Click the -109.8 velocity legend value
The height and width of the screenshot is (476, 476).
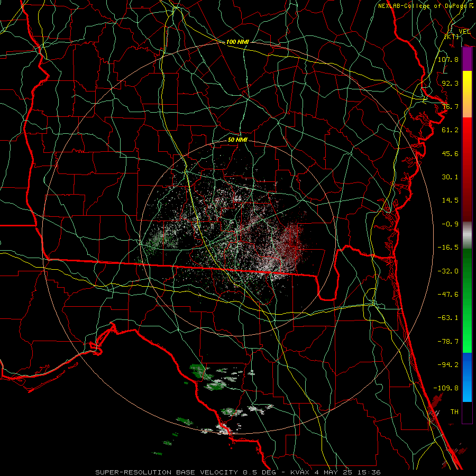pyautogui.click(x=446, y=388)
